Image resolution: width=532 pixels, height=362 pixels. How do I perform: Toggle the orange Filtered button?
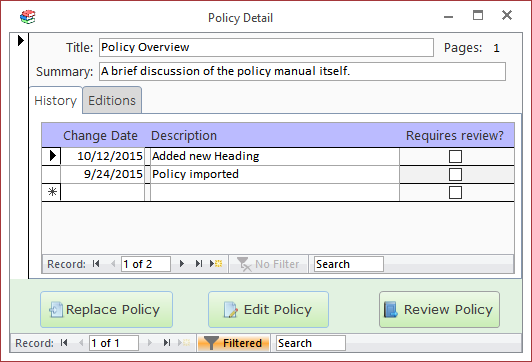pos(233,343)
